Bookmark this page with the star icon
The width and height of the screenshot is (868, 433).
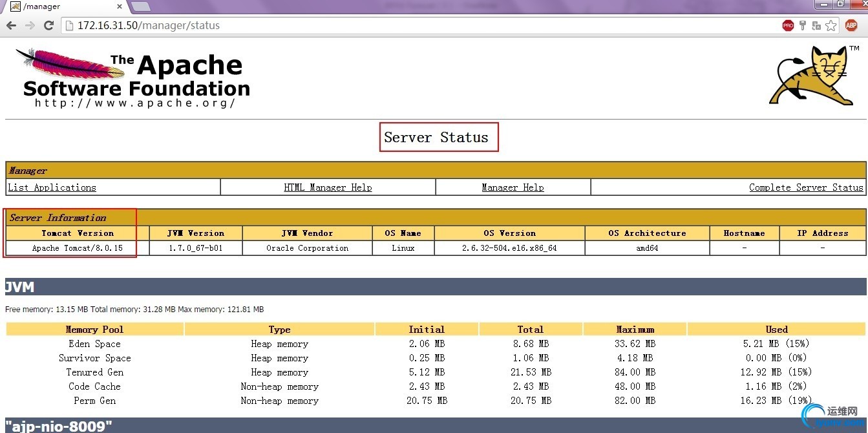pos(831,26)
